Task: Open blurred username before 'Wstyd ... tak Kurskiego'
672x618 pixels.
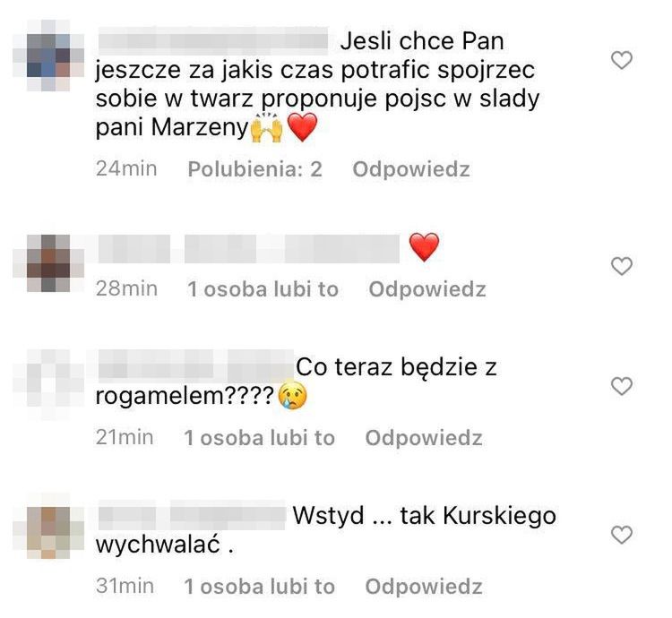Action: point(192,515)
